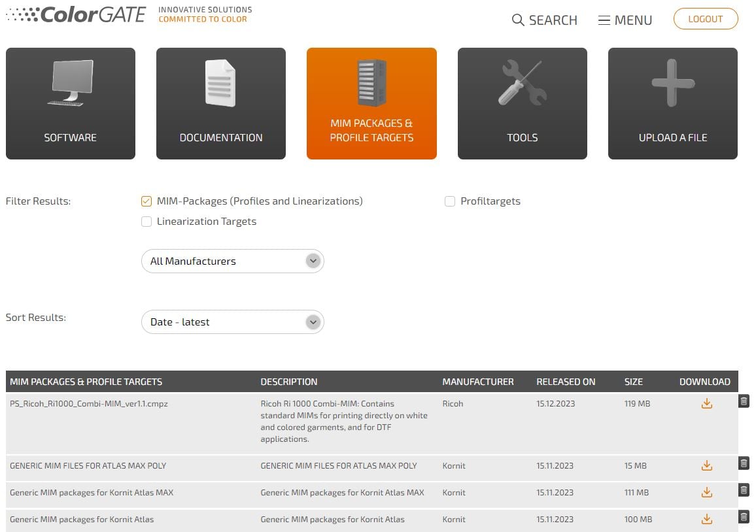Screen dimensions: 756x532
Task: Uncheck MIM-Packages (Profiles and Linearizations)
Action: pos(146,201)
